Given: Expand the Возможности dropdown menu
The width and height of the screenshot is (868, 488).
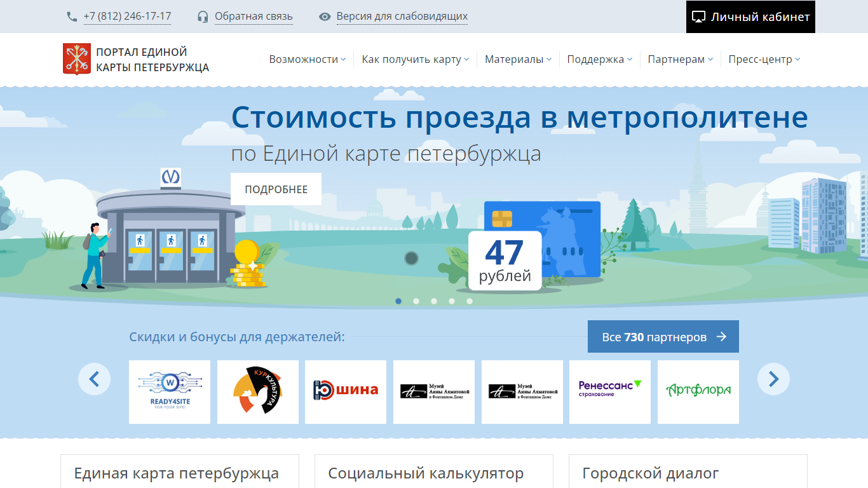Looking at the screenshot, I should click(307, 59).
